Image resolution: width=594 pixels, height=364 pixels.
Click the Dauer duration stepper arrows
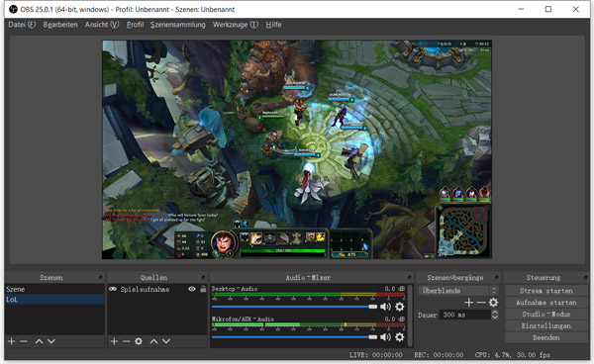(495, 315)
